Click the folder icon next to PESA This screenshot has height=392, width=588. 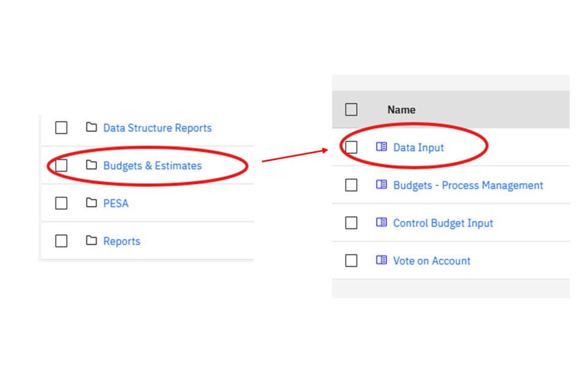coord(91,203)
